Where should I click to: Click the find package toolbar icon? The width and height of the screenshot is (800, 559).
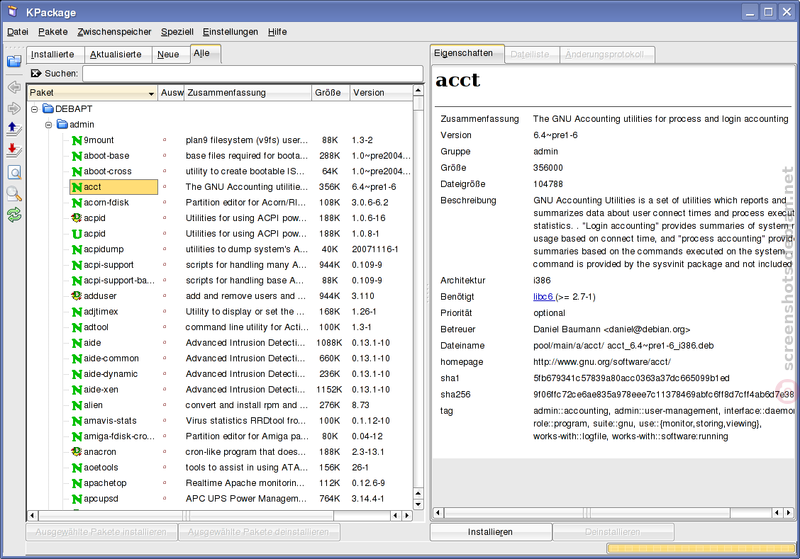(x=14, y=172)
